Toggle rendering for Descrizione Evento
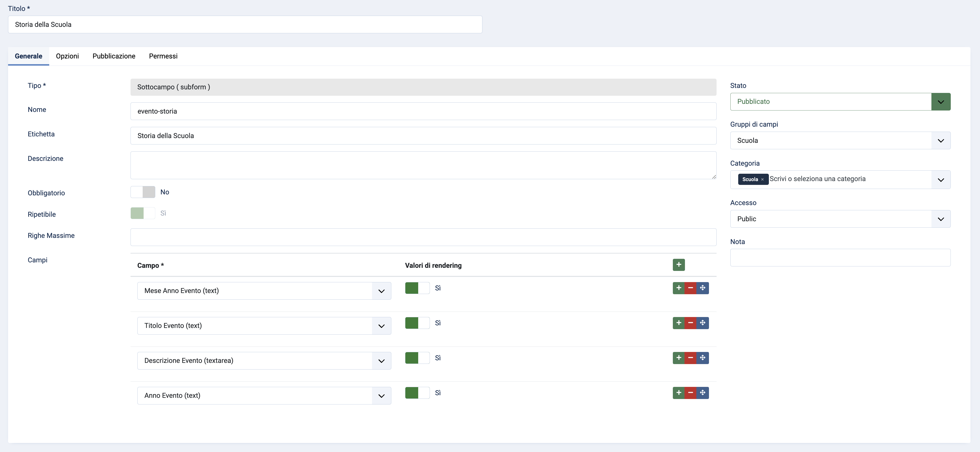Image resolution: width=980 pixels, height=452 pixels. point(417,358)
